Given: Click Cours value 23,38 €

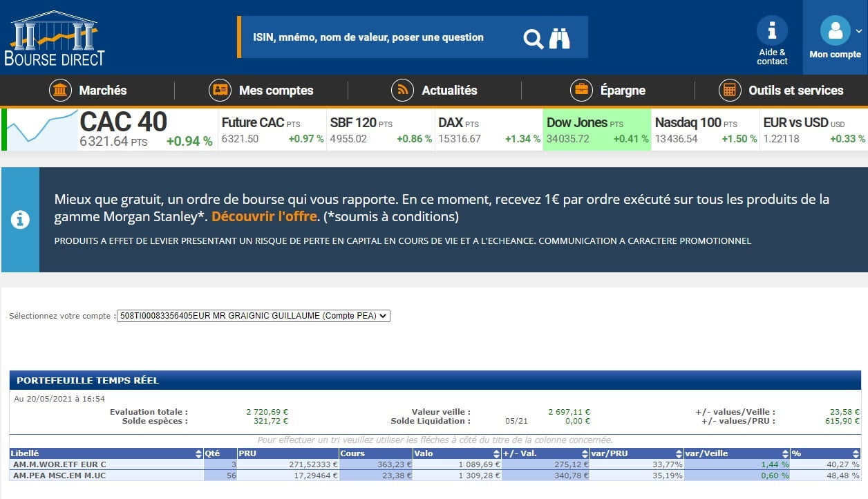Looking at the screenshot, I should (395, 476).
